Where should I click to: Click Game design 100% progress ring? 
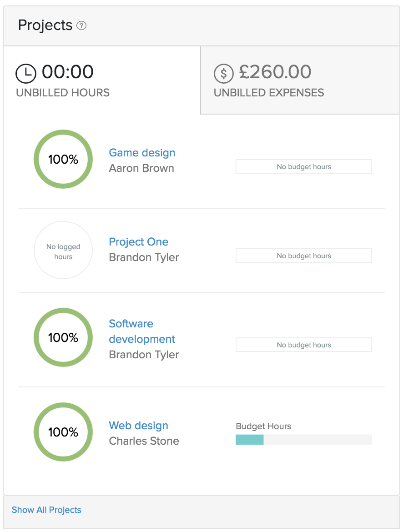(63, 159)
